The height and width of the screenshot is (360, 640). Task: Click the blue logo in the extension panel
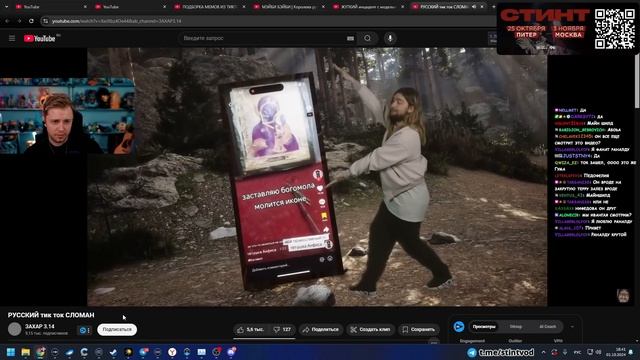pyautogui.click(x=459, y=327)
